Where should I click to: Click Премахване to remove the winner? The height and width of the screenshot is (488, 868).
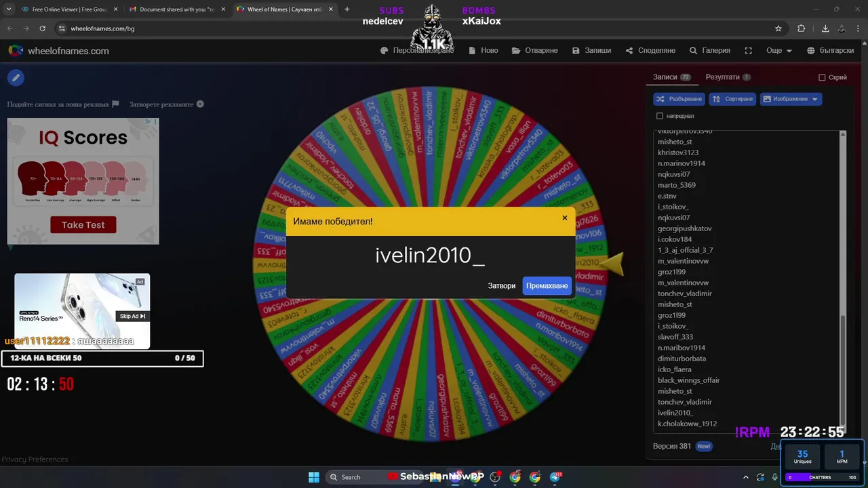tap(547, 286)
